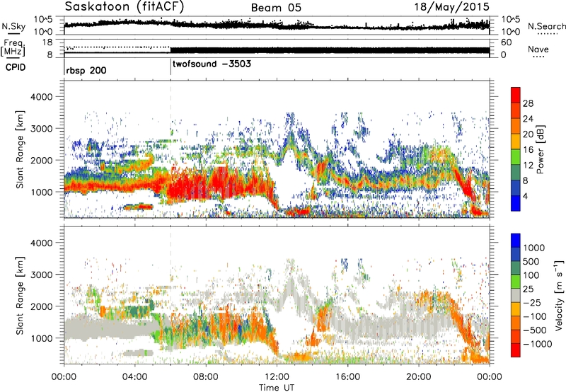Click the '2000' tick on power panel
This screenshot has height=392, width=566.
coord(41,160)
